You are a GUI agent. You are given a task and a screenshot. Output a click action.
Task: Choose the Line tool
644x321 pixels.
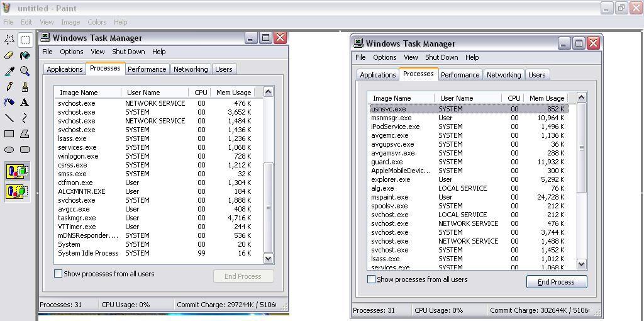coord(9,118)
